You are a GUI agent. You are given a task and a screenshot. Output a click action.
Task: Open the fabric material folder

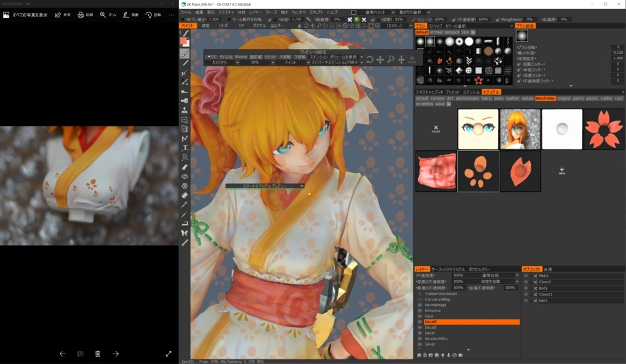[486, 98]
